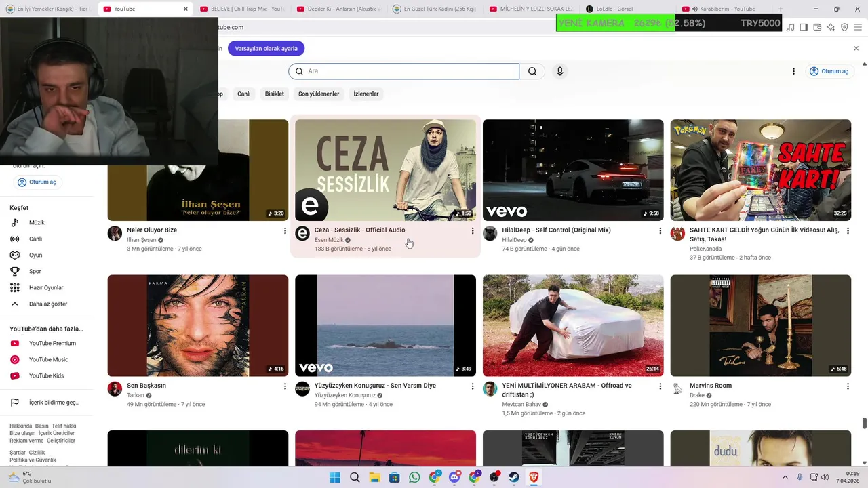Open Esen Müzik channel link
Viewport: 868px width, 488px height.
click(x=329, y=240)
